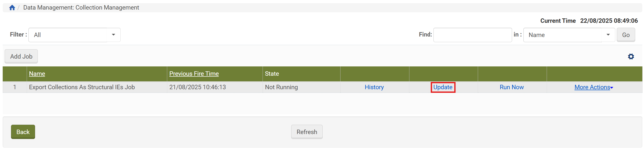644x149 pixels.
Task: Click the home icon in breadcrumb
Action: [12, 8]
